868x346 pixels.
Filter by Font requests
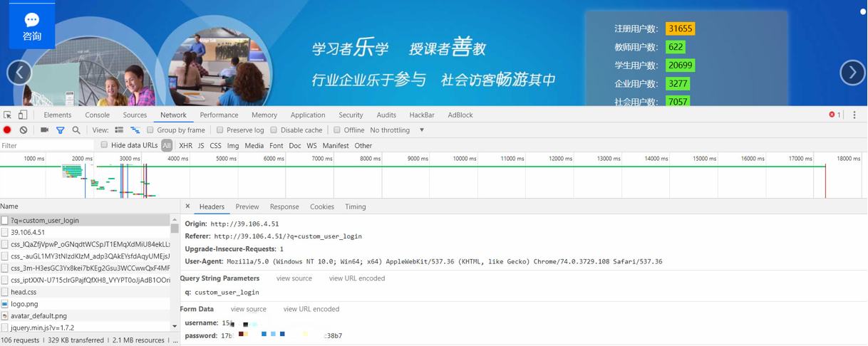pyautogui.click(x=277, y=145)
